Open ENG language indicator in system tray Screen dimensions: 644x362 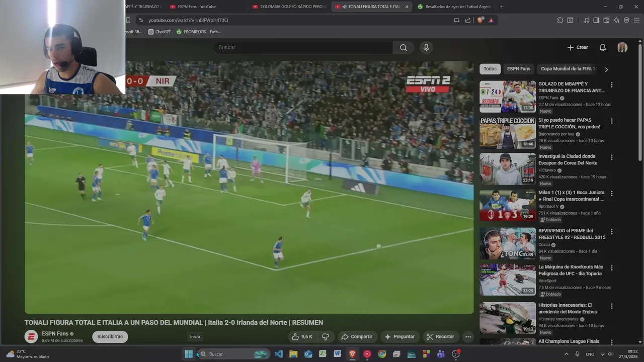click(590, 354)
